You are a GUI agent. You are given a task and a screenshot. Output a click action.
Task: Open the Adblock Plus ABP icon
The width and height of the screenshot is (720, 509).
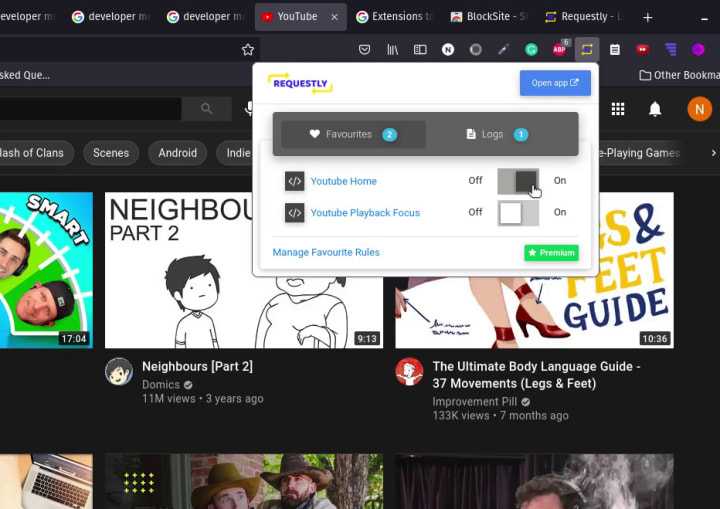559,48
